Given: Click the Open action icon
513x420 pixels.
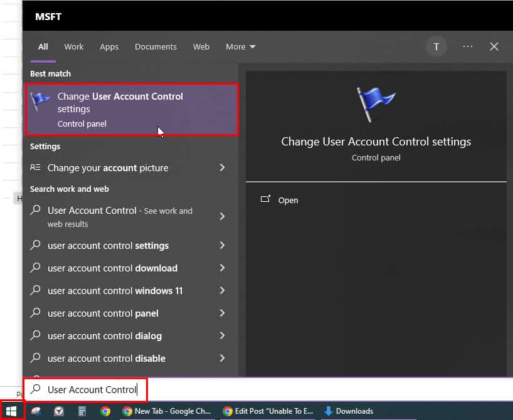Looking at the screenshot, I should [x=265, y=199].
